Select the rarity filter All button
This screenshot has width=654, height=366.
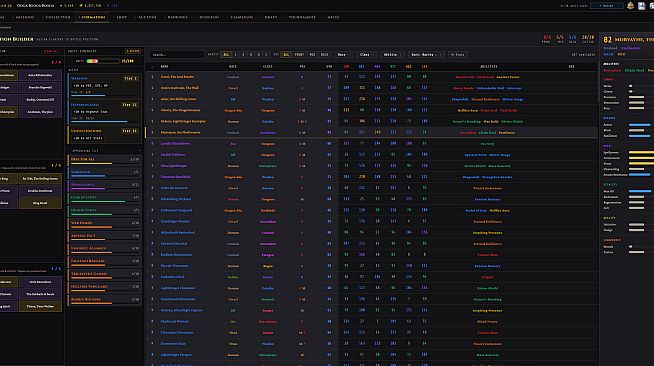tap(226, 55)
